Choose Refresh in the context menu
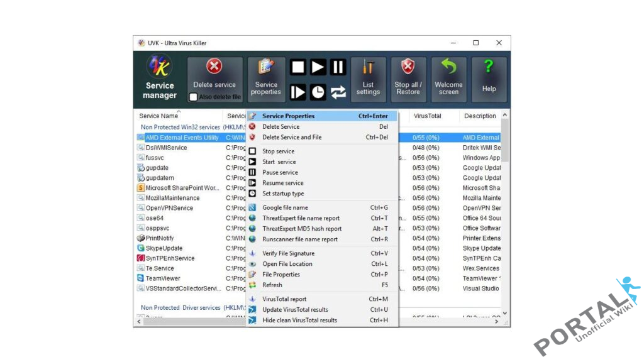The image size is (644, 362). coord(323,285)
